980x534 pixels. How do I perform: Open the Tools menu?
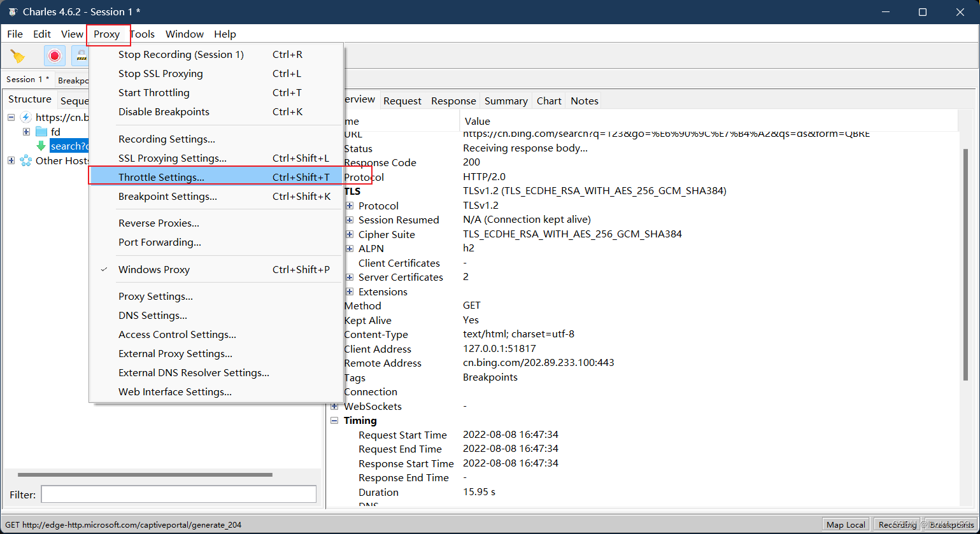coord(143,34)
